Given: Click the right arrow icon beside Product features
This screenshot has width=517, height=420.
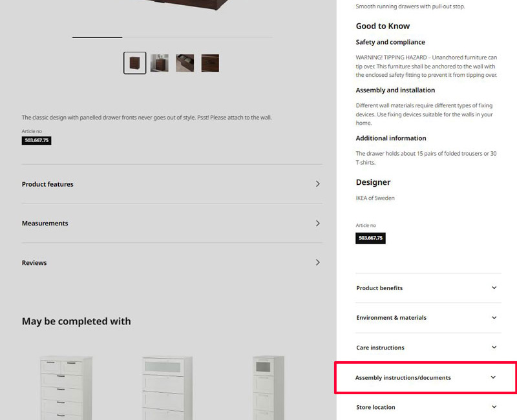Looking at the screenshot, I should [317, 184].
